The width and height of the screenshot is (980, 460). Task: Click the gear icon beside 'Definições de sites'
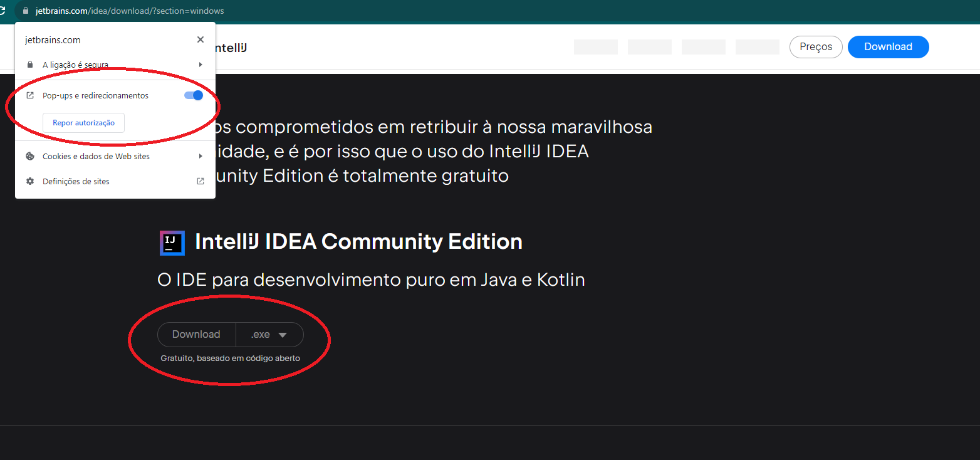[x=29, y=181]
